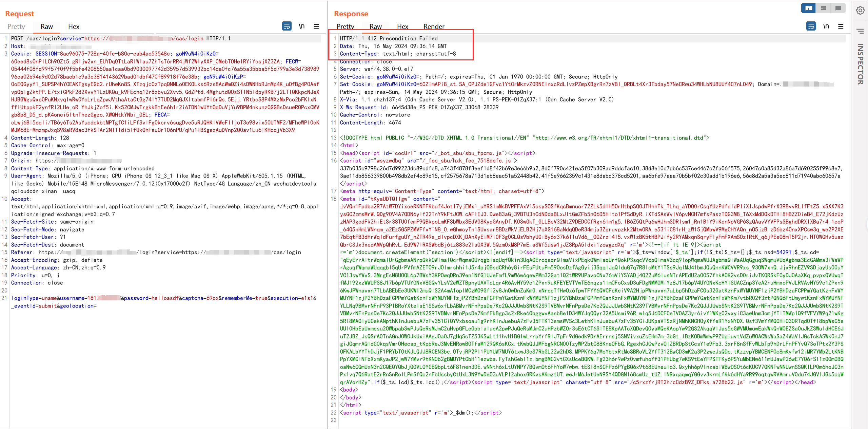Select combined tabbed layout icon
This screenshot has width=868, height=429.
click(x=838, y=8)
